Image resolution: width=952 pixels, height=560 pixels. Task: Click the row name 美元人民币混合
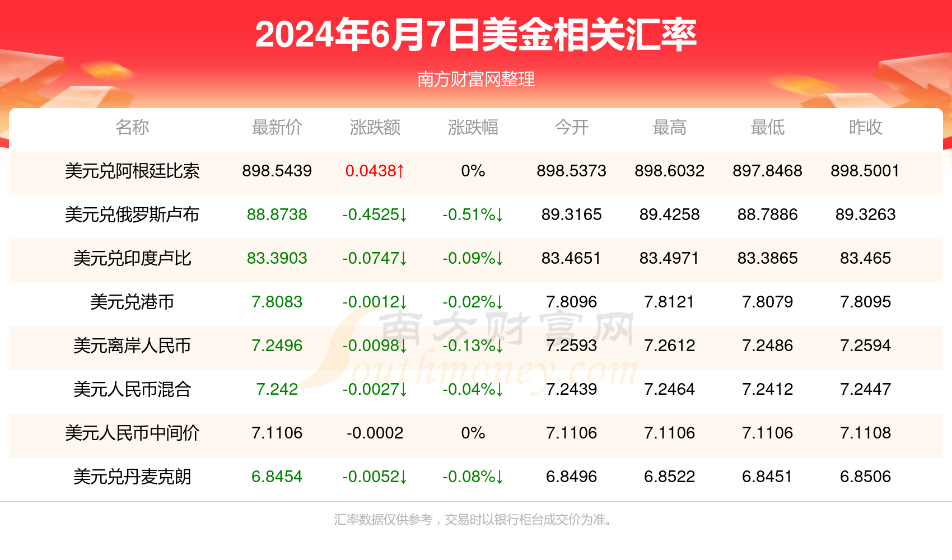tap(132, 389)
